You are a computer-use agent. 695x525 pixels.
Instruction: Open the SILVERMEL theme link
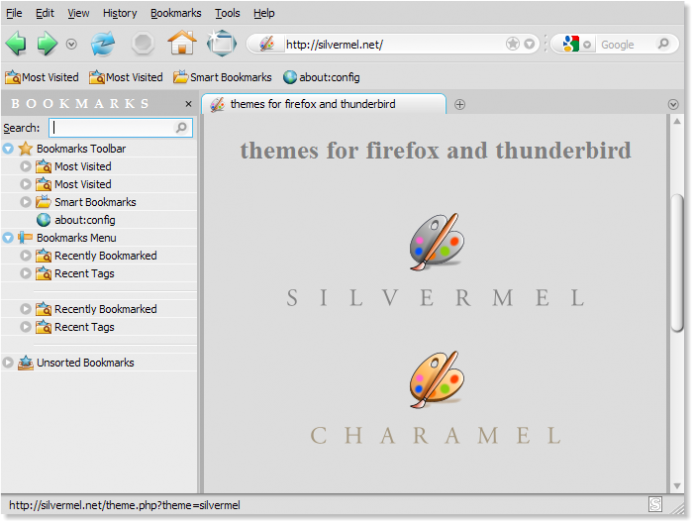point(436,298)
